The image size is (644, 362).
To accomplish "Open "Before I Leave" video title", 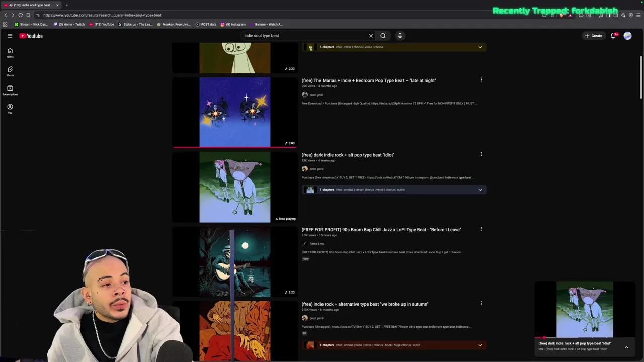I will tap(381, 230).
